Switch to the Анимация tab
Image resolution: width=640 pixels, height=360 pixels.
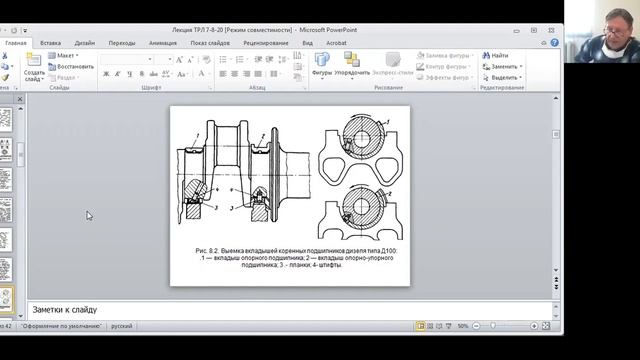coord(163,43)
